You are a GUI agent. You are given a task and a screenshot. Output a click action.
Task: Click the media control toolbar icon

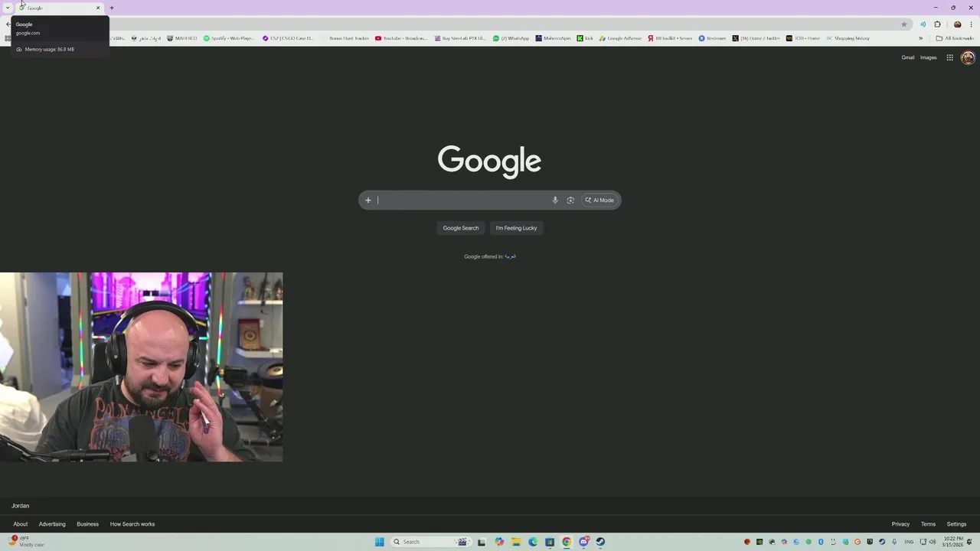(x=923, y=24)
